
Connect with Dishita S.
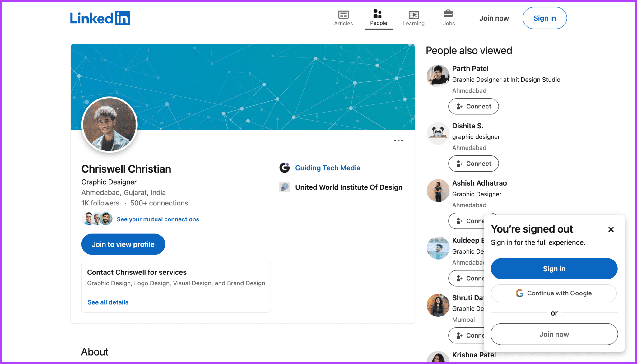coord(473,164)
